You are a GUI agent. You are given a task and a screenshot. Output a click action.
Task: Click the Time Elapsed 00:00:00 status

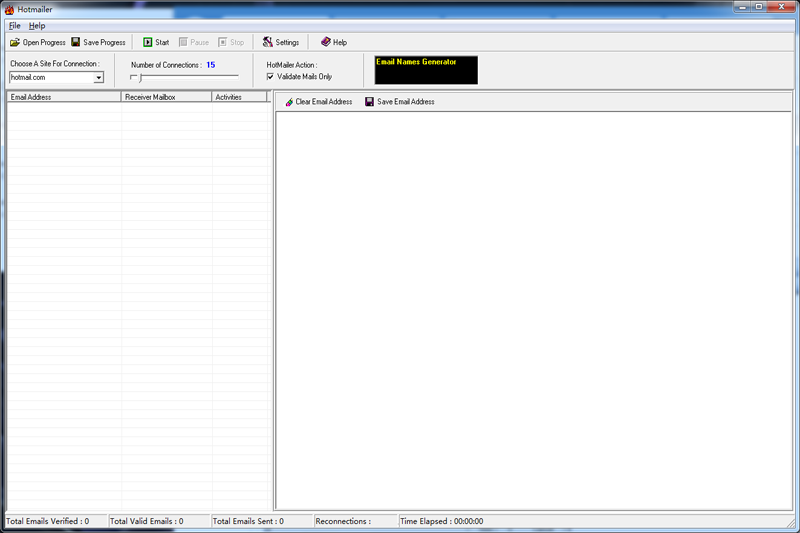pos(441,521)
